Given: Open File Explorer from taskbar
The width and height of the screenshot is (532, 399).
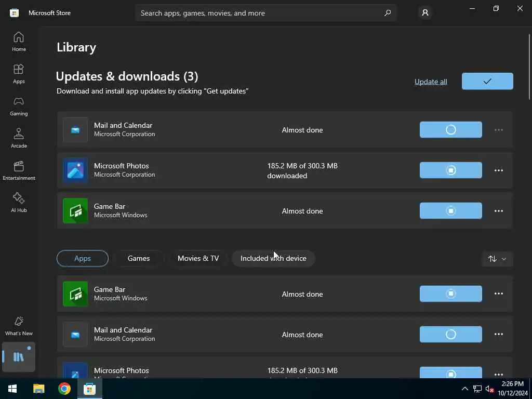Looking at the screenshot, I should click(x=38, y=389).
